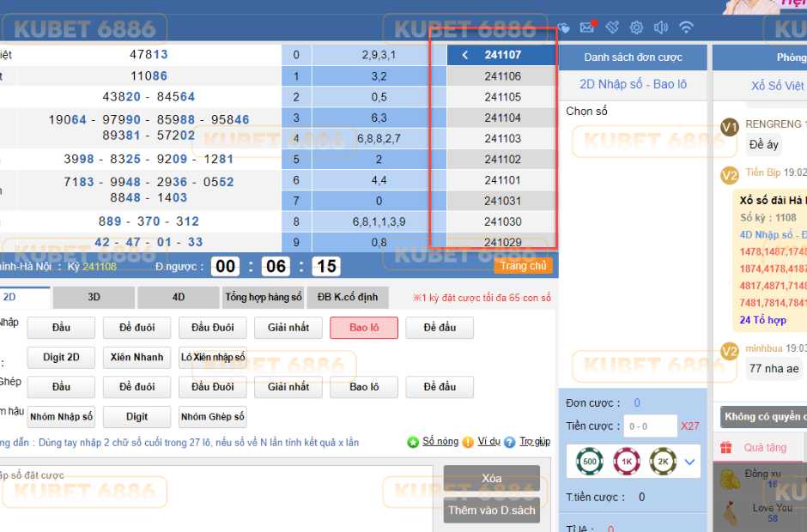Select the 2K betting chip
Viewport: 807px width, 532px height.
pyautogui.click(x=663, y=462)
